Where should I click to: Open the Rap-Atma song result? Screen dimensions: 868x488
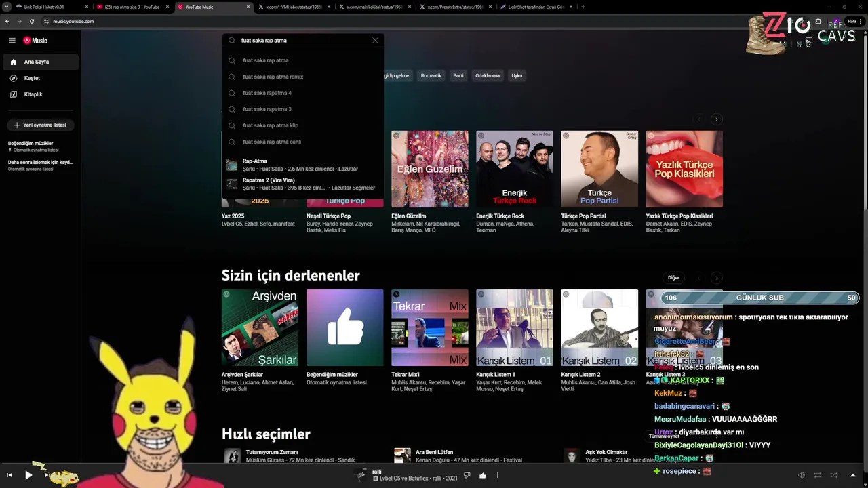pos(303,165)
